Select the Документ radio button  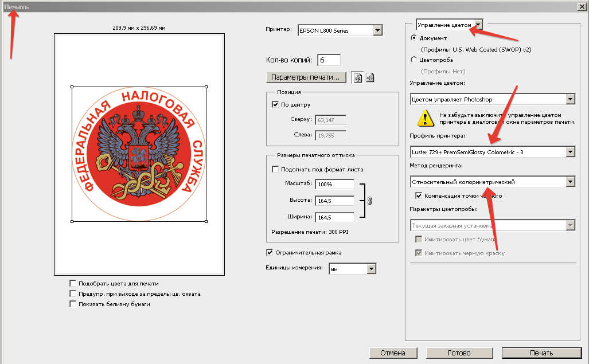[x=414, y=38]
